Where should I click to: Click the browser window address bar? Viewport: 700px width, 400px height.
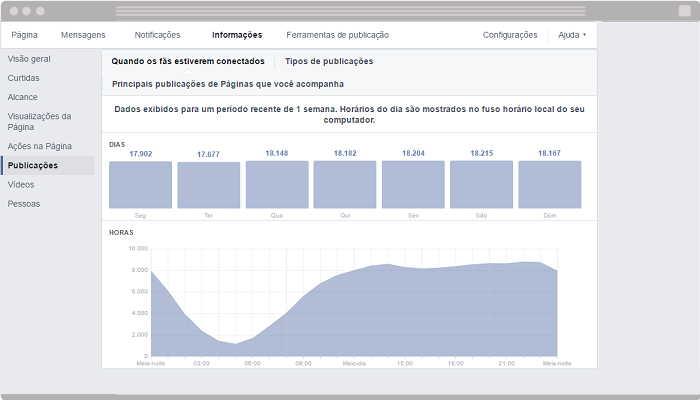pos(351,11)
